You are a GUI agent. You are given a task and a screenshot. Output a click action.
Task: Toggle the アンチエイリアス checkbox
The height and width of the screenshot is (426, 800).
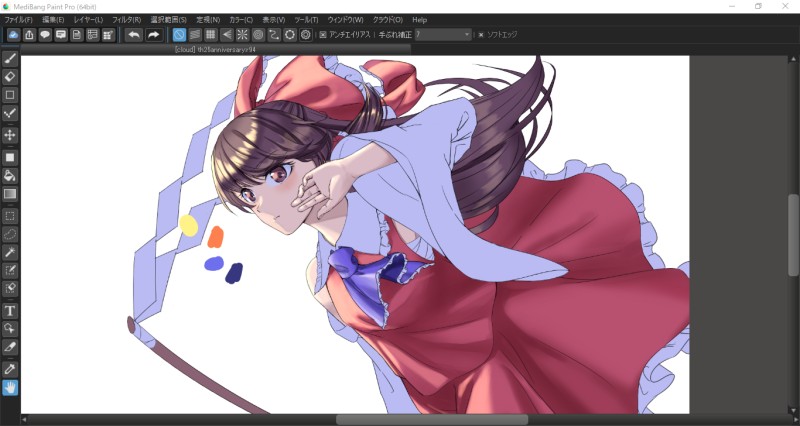[322, 35]
